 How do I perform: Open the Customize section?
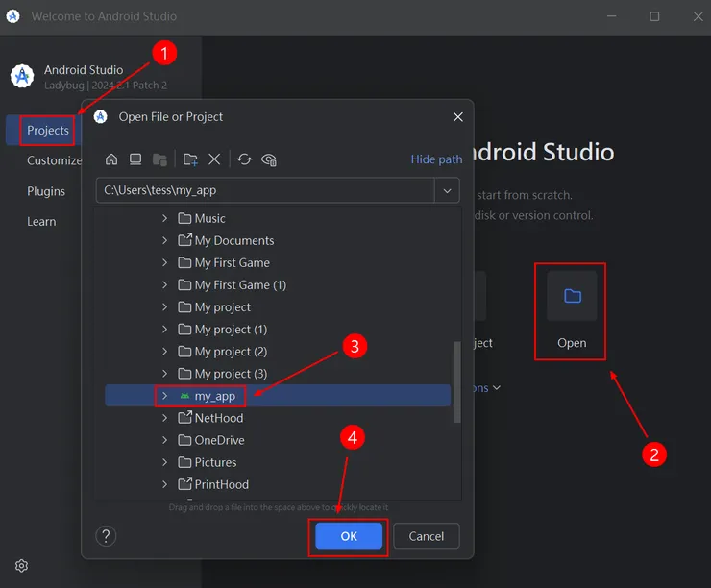click(54, 160)
